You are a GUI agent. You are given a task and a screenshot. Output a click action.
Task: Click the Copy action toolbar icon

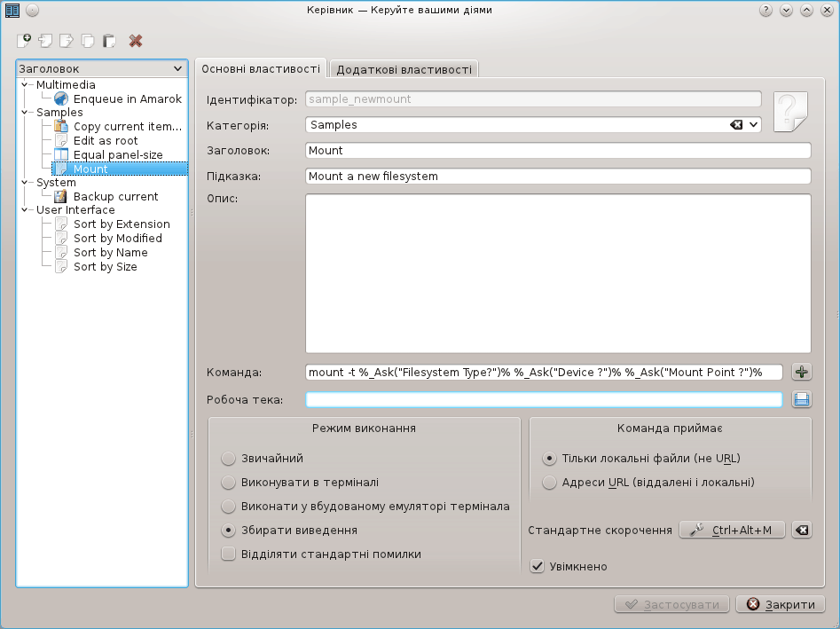tap(88, 40)
